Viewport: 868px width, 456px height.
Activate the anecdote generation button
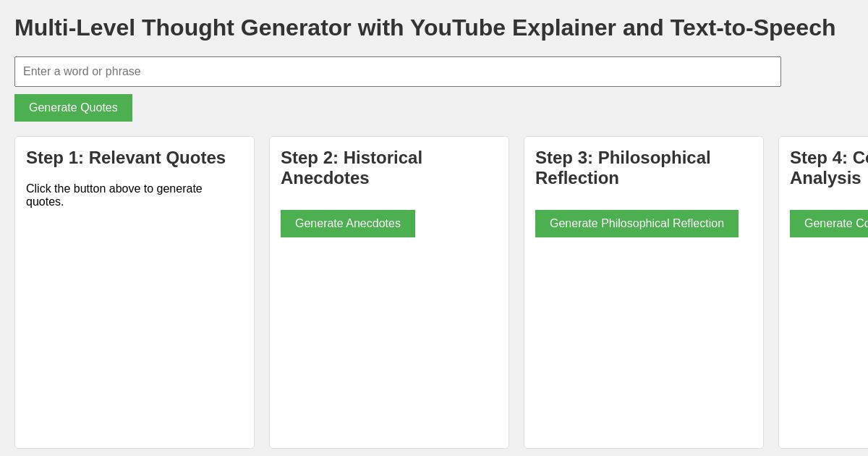click(347, 224)
